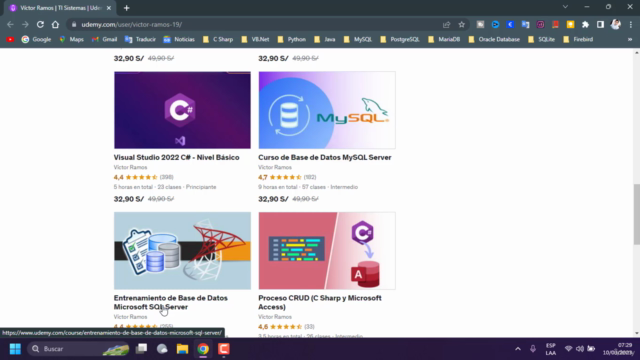The width and height of the screenshot is (640, 360).
Task: Open 'Proceso CRUD (C Sharp y Microsoft Access)' title
Action: pyautogui.click(x=320, y=302)
